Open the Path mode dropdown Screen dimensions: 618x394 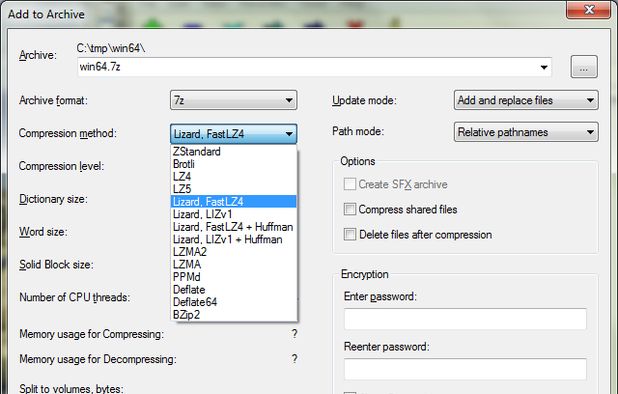click(x=526, y=132)
